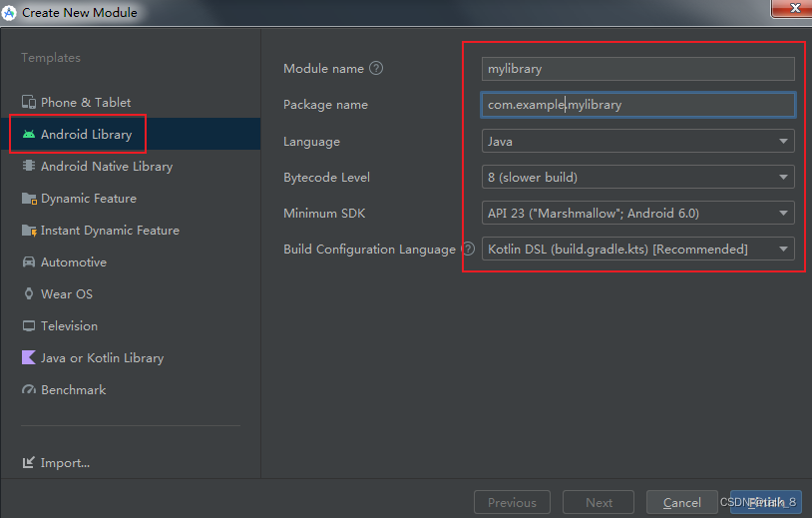
Task: Click the Previous button
Action: (x=512, y=502)
